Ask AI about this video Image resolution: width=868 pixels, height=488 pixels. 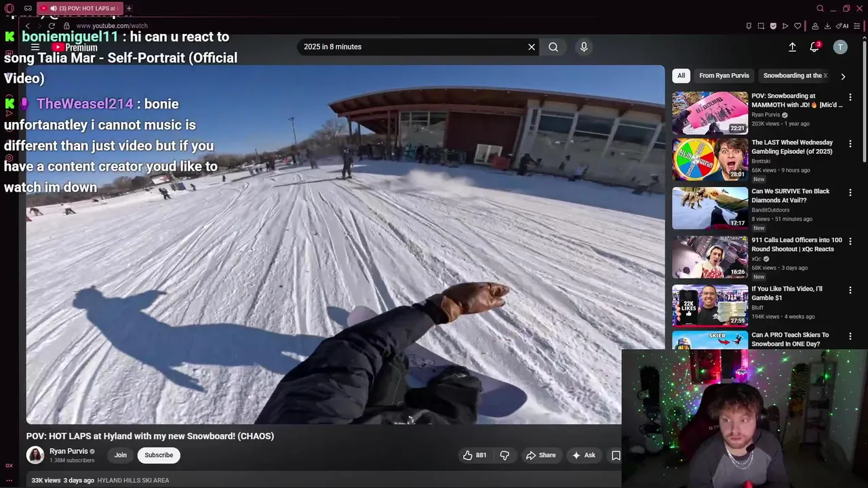584,455
